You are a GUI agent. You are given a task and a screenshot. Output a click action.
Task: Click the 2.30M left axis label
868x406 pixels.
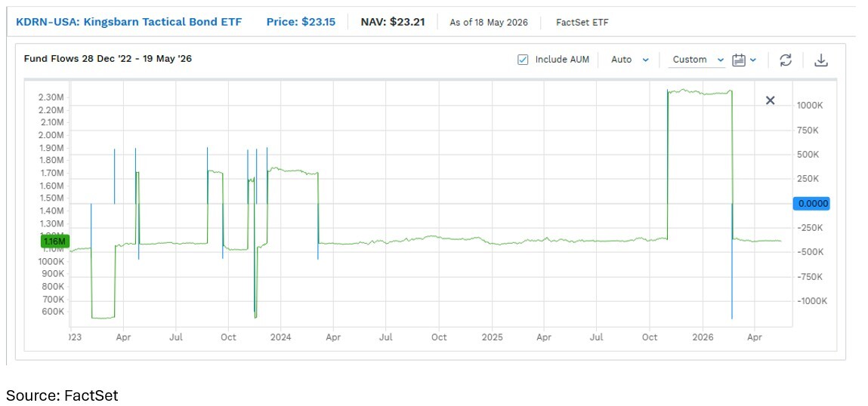point(51,97)
